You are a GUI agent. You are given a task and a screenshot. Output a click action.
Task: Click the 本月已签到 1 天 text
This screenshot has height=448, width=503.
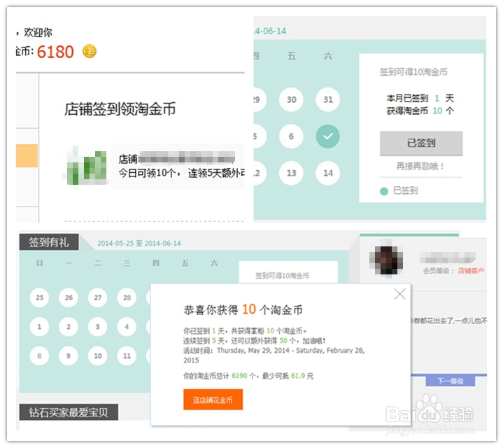(x=420, y=98)
